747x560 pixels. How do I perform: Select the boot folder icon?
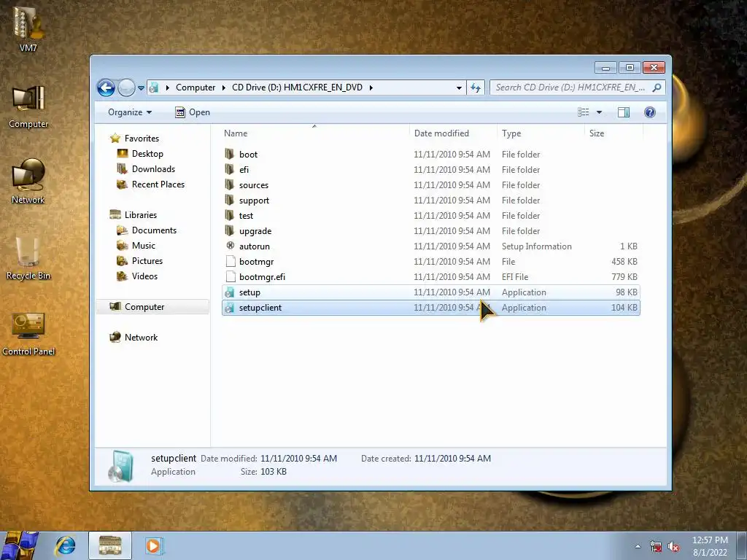tap(230, 154)
